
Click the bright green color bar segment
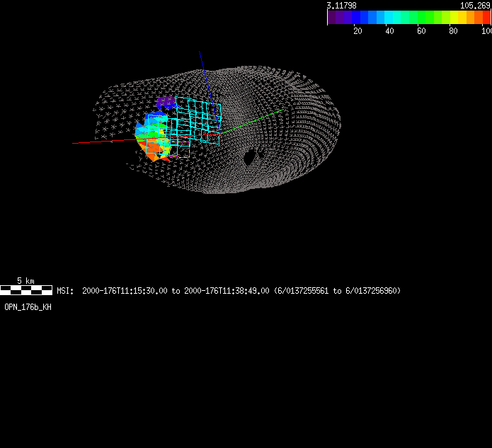423,17
